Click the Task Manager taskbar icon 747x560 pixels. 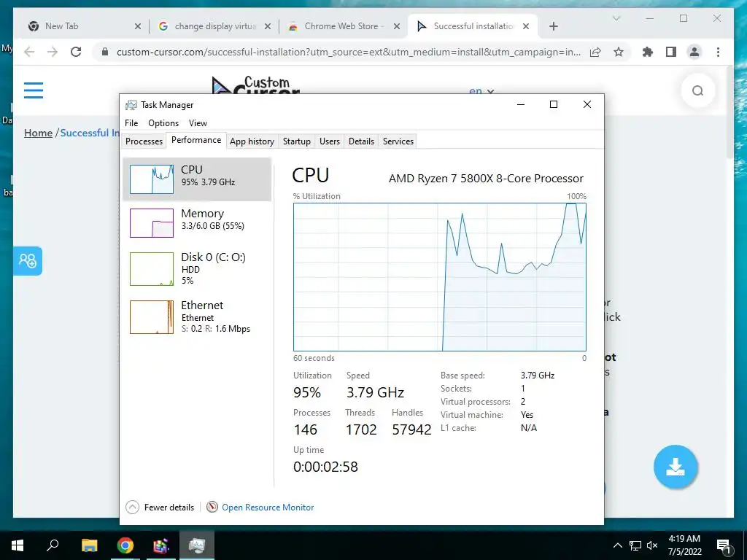(x=197, y=545)
